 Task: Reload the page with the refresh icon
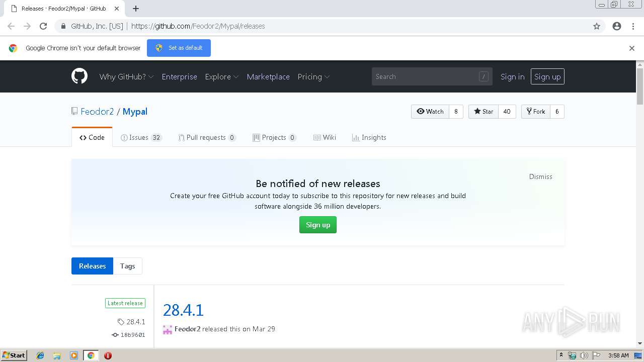(x=43, y=26)
